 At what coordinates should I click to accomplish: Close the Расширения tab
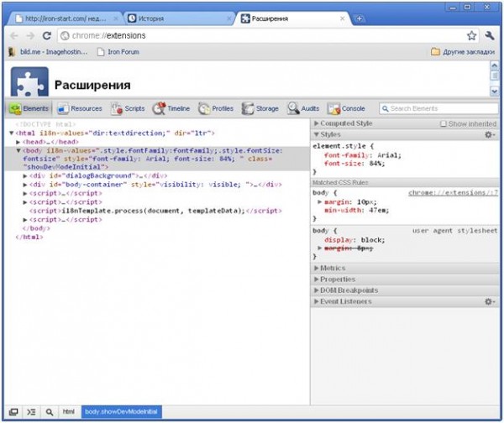coord(343,18)
